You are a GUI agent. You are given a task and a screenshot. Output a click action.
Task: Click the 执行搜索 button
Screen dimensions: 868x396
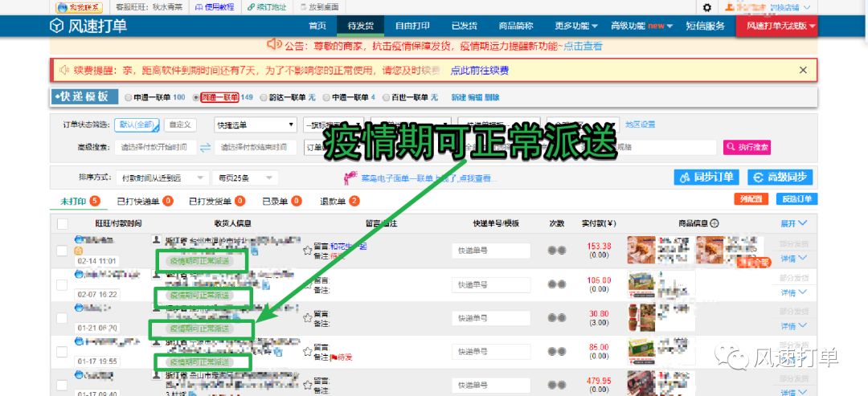click(747, 147)
